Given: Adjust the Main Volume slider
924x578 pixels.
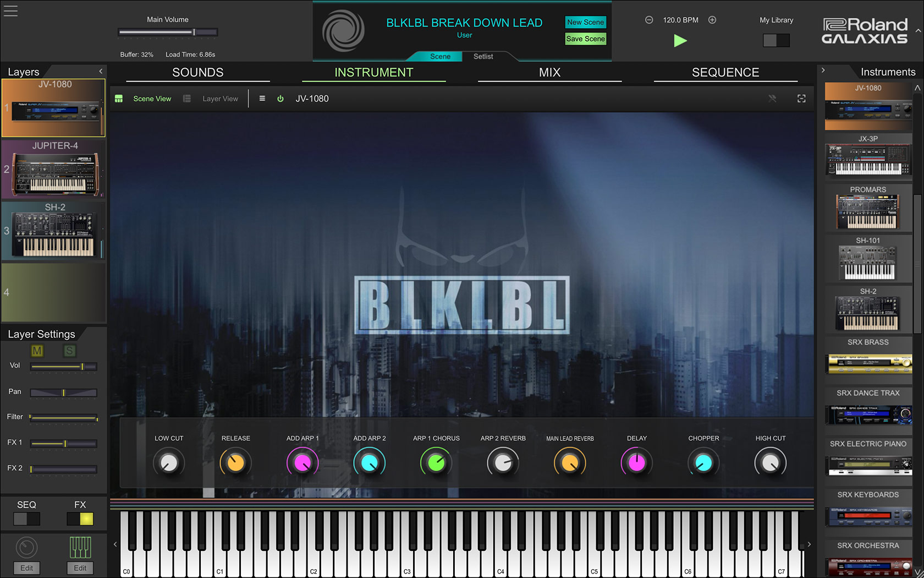Looking at the screenshot, I should tap(168, 32).
